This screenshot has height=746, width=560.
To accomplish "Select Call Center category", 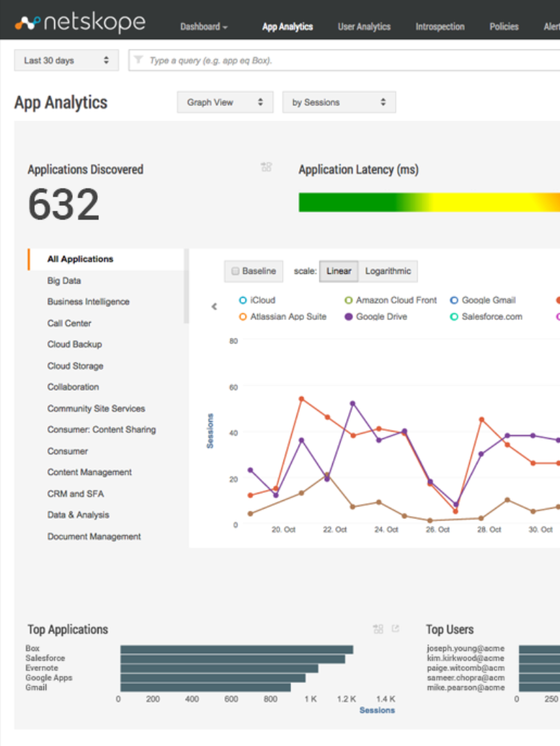I will pyautogui.click(x=69, y=323).
